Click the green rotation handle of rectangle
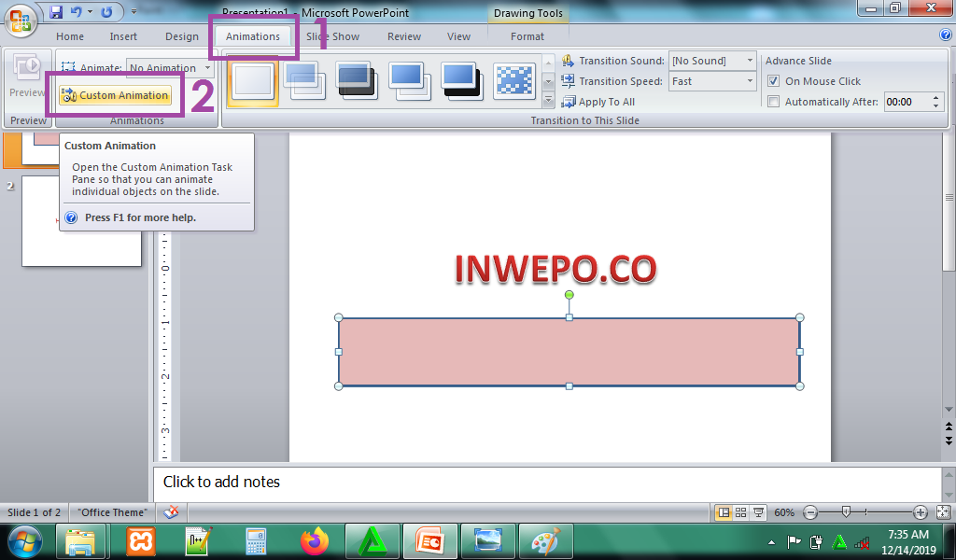This screenshot has height=560, width=956. (x=569, y=295)
